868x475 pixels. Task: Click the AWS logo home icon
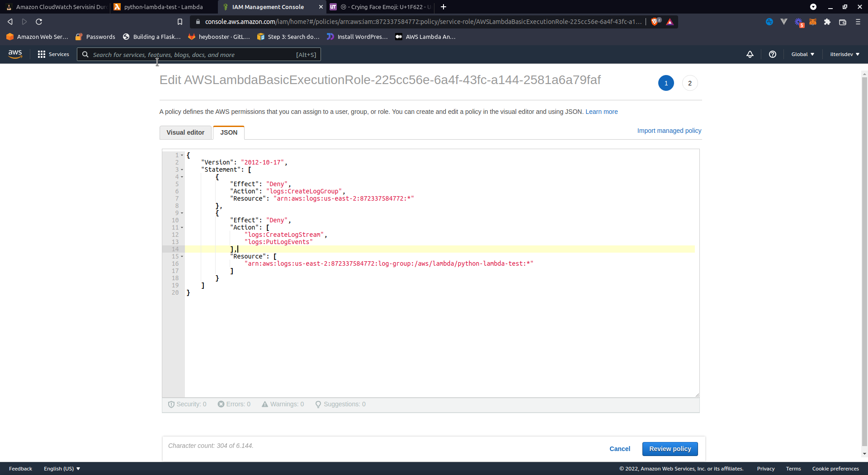click(15, 54)
